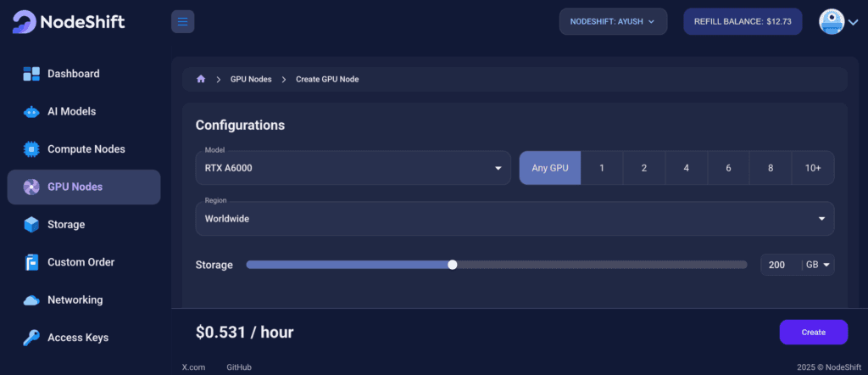The image size is (868, 375).
Task: Open AI Models robot icon
Action: coord(31,112)
